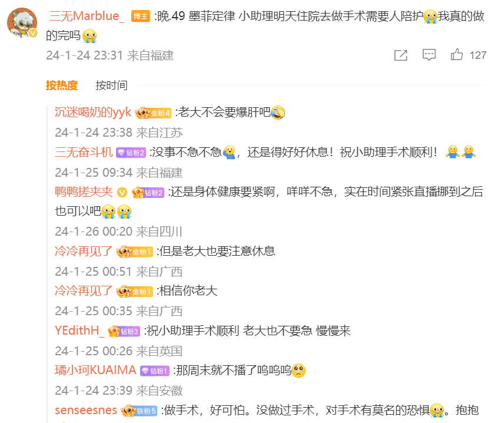Open 沉迷喝奶的yyk user profile link

pos(93,113)
